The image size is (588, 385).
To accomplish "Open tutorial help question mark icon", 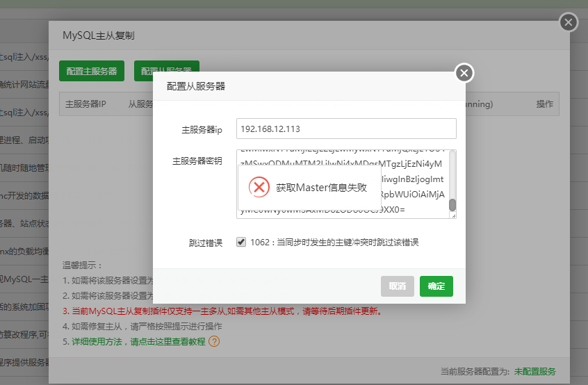I will 214,341.
